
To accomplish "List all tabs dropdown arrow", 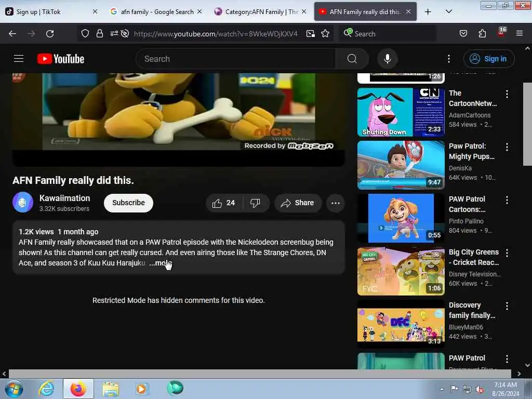I will point(448,12).
